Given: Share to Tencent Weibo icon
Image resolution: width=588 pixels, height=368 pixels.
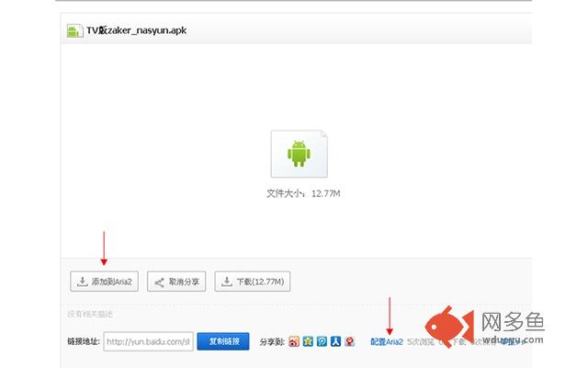Looking at the screenshot, I should click(322, 341).
